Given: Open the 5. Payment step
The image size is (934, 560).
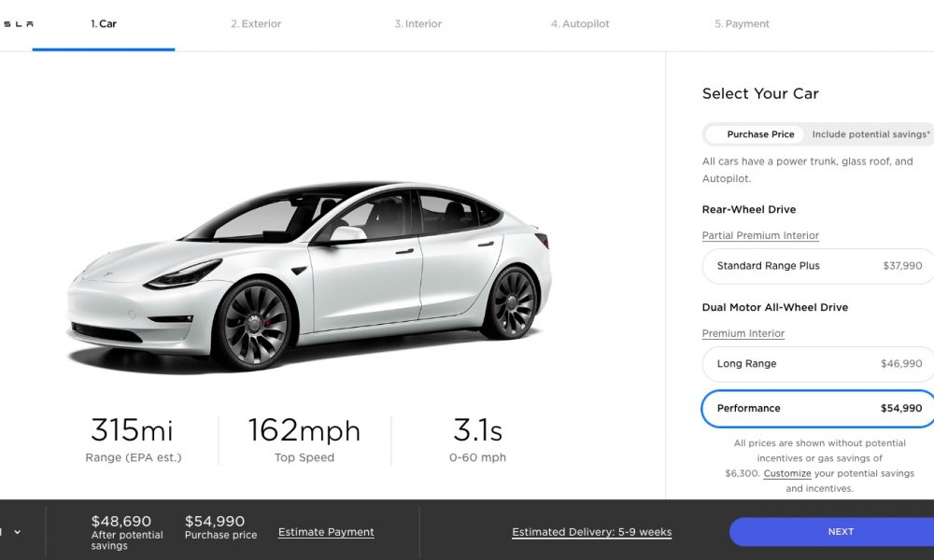Looking at the screenshot, I should click(x=743, y=24).
